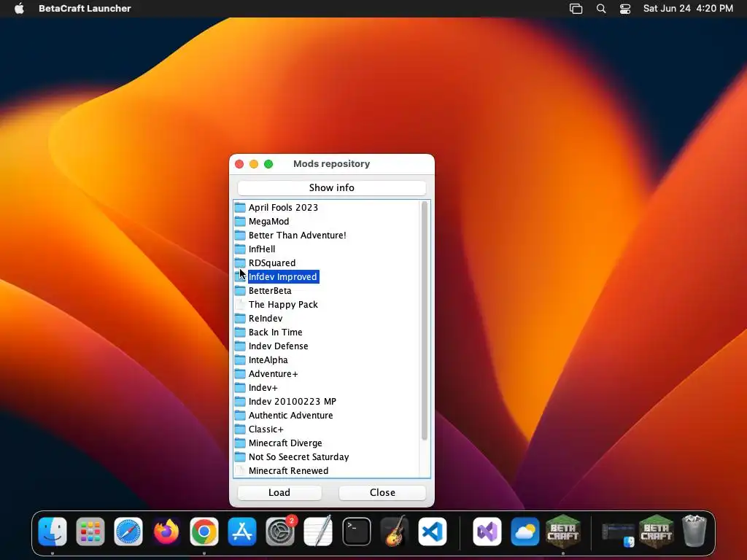This screenshot has width=747, height=560.
Task: Launch Safari from the dock
Action: point(128,532)
